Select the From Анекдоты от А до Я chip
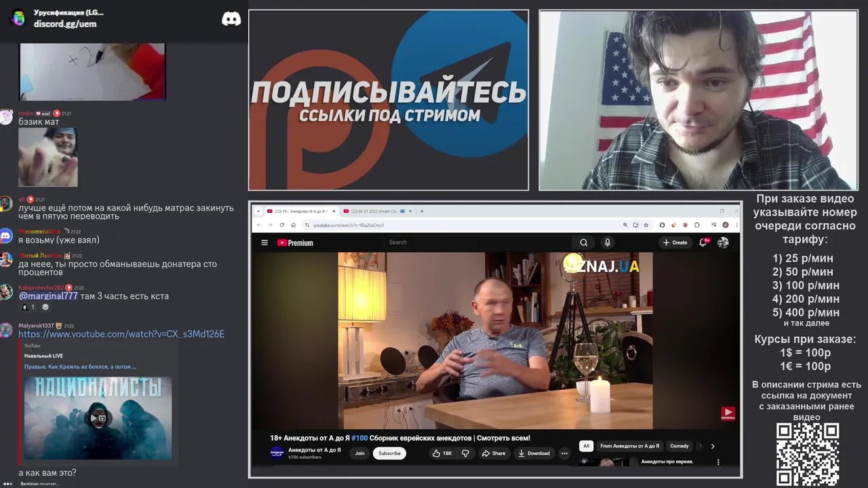Image resolution: width=868 pixels, height=488 pixels. tap(629, 446)
